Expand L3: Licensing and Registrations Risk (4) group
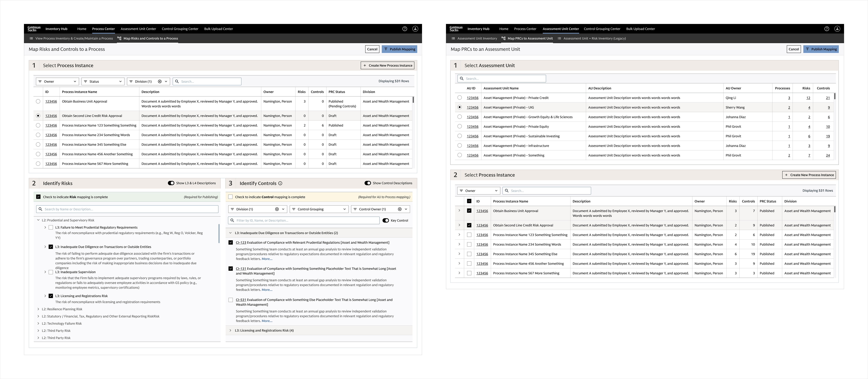 (231, 330)
